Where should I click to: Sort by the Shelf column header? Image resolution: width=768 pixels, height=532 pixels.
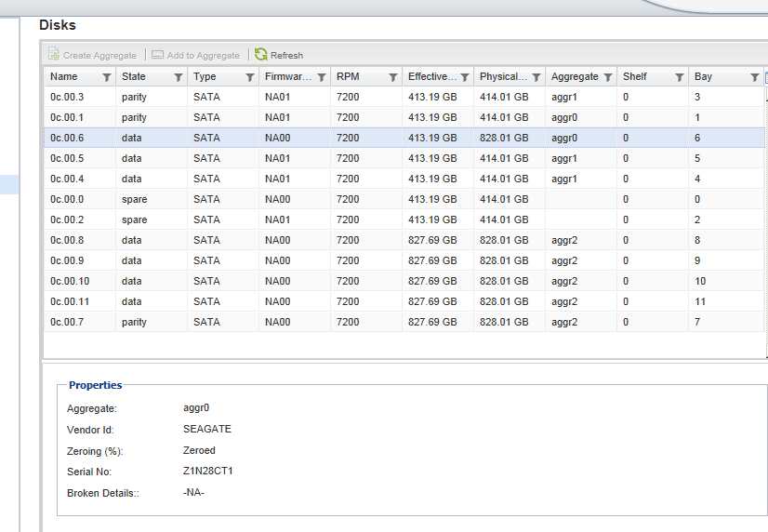[x=635, y=76]
